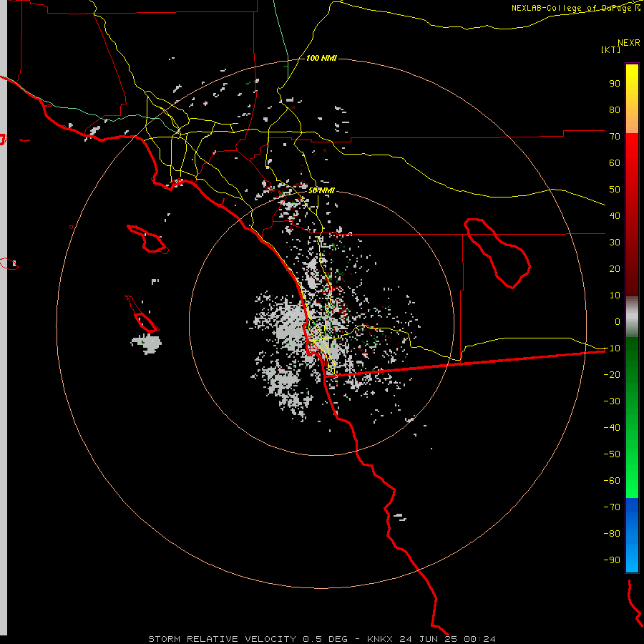644x644 pixels.
Task: Click the "20" value on the velocity scale
Action: [615, 268]
